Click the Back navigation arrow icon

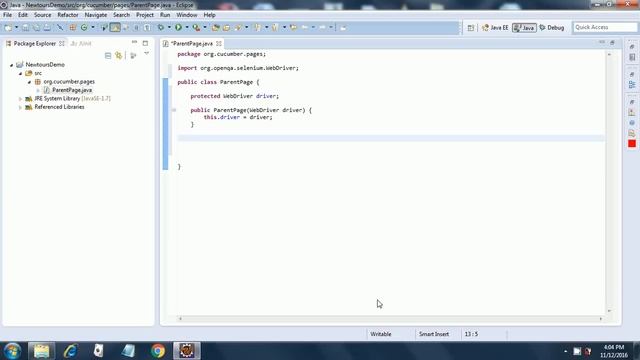(304, 27)
